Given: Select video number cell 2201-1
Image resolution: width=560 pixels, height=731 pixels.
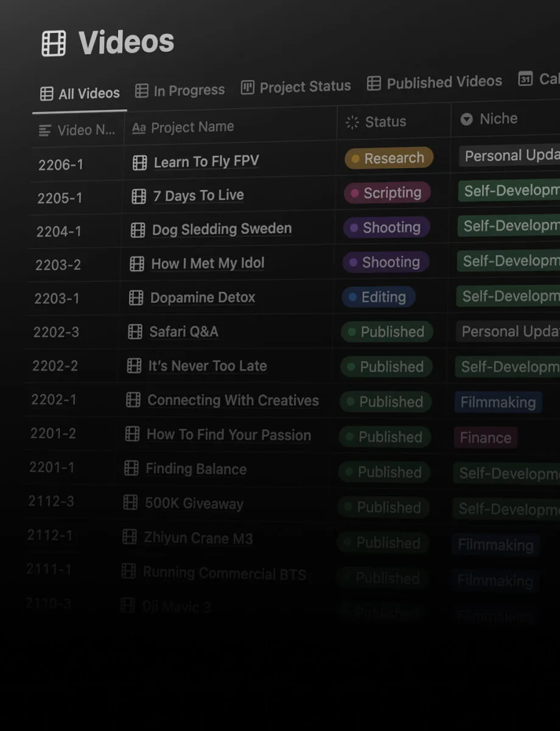Looking at the screenshot, I should click(x=52, y=467).
